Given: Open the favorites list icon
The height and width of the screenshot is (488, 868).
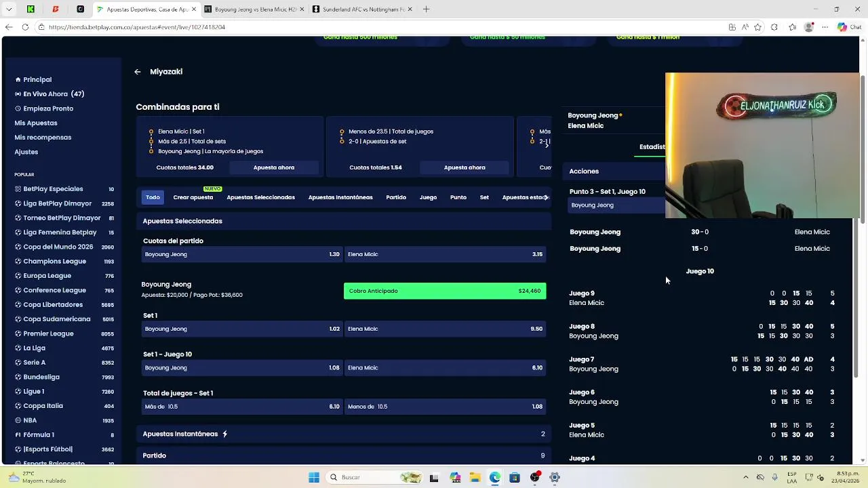Looking at the screenshot, I should click(x=793, y=27).
